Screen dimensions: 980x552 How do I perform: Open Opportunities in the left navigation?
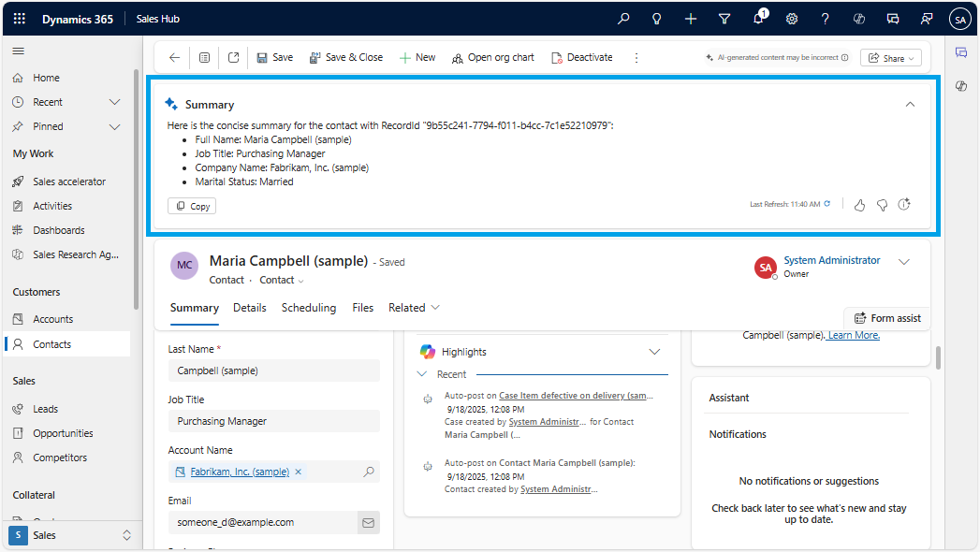coord(63,433)
